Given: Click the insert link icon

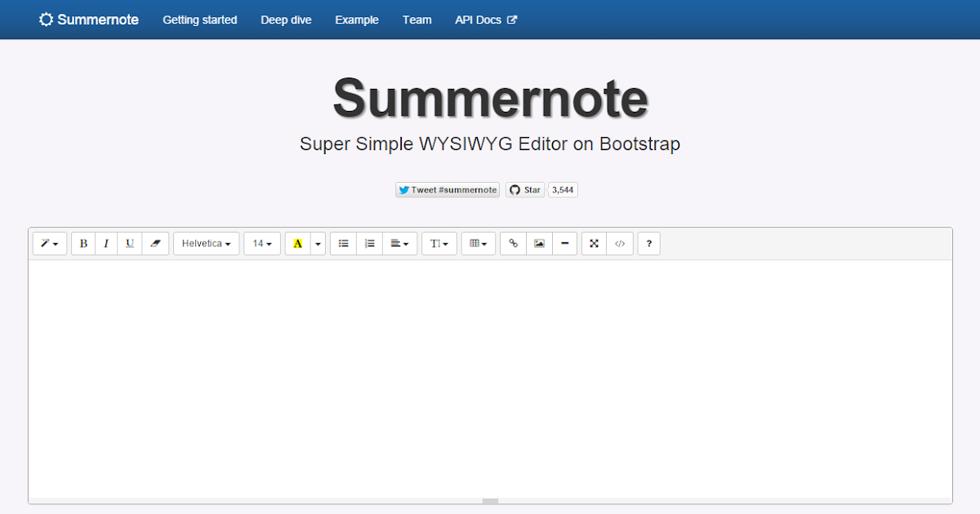Looking at the screenshot, I should click(513, 243).
